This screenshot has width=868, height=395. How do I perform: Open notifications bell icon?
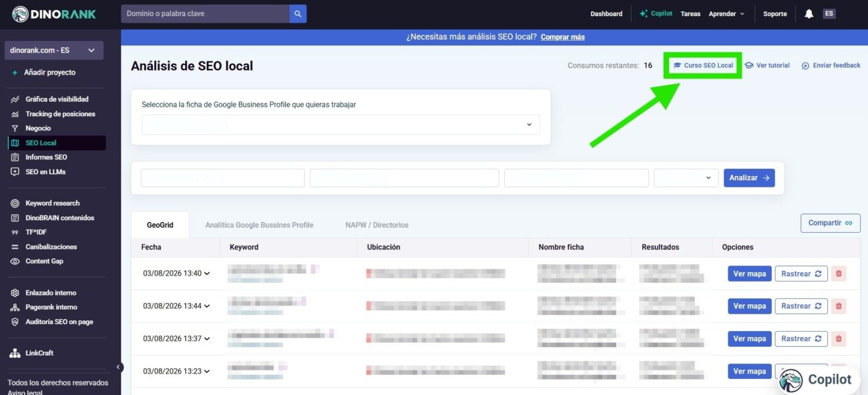pos(809,13)
